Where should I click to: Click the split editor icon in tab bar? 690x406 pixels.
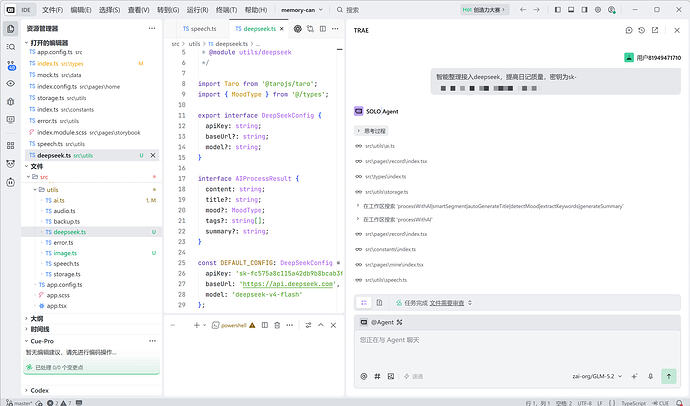(x=323, y=29)
